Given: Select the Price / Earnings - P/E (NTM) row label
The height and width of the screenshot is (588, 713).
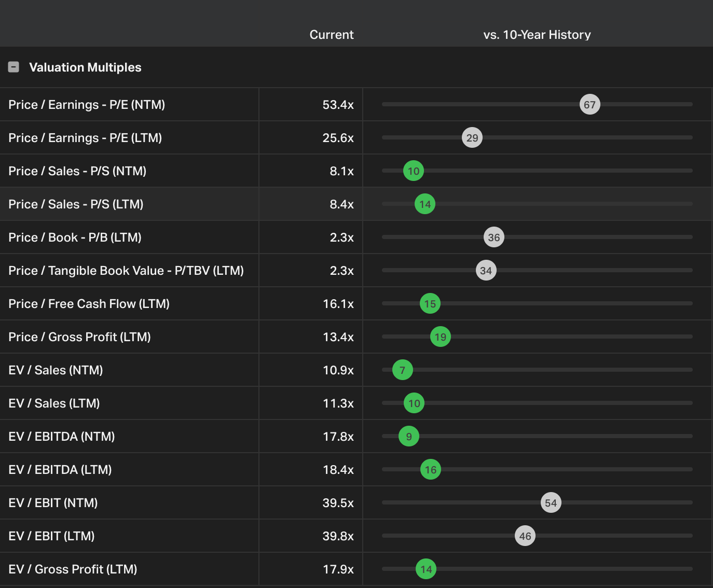Looking at the screenshot, I should [x=87, y=105].
